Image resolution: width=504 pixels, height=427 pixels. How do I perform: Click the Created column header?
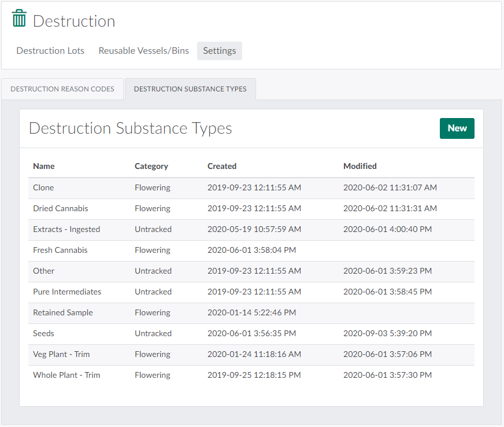(x=222, y=166)
